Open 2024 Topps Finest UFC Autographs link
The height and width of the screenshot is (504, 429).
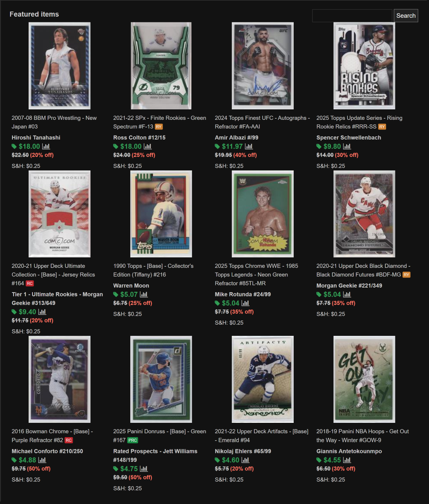(262, 122)
